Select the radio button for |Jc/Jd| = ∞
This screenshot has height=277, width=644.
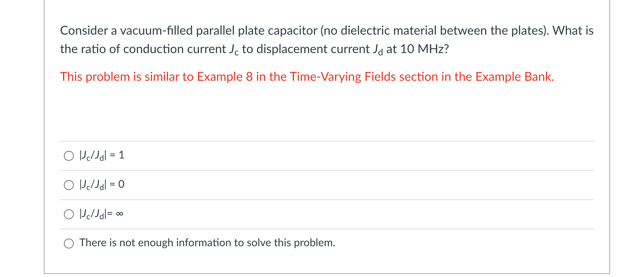coord(69,214)
